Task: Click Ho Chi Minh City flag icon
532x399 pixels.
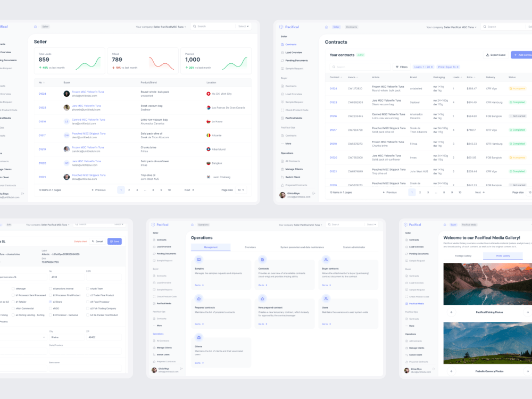Action: click(209, 94)
